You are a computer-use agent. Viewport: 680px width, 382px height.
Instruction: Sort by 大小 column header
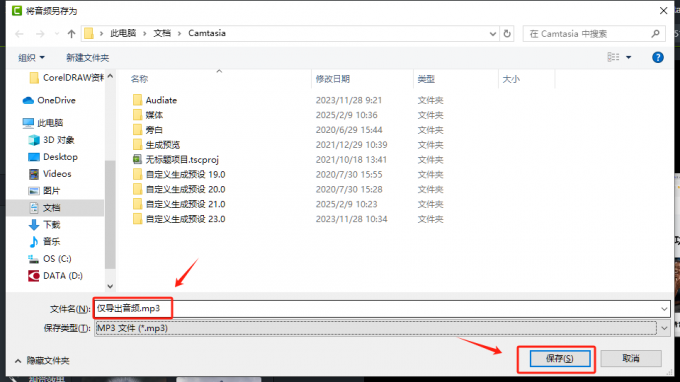(511, 79)
